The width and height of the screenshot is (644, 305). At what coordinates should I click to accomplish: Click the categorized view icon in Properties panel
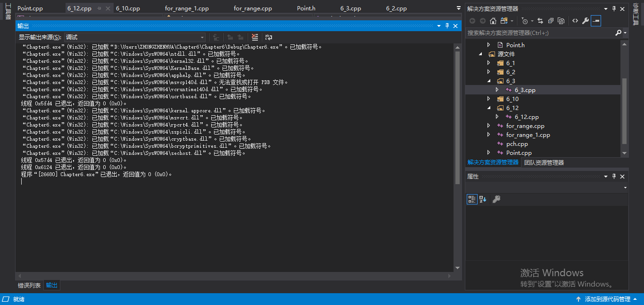point(472,199)
